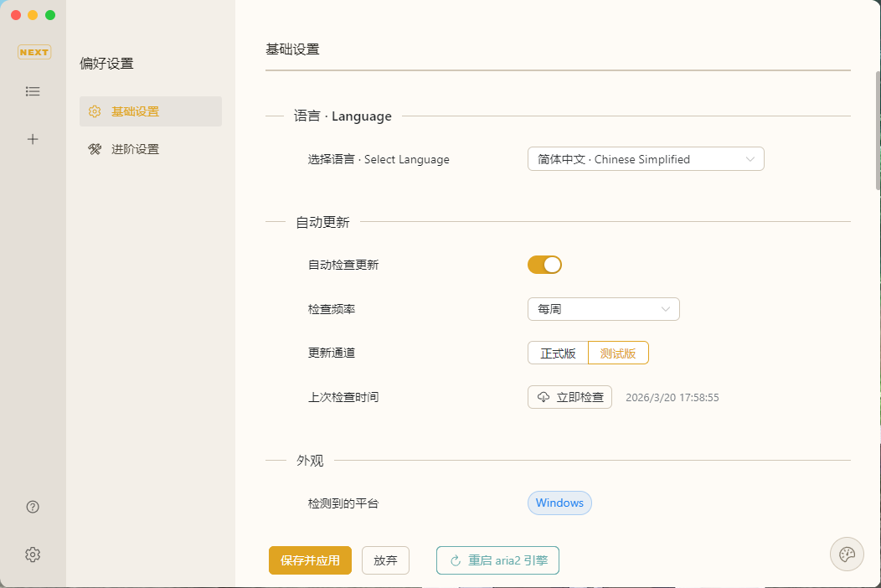Click the NEXT logo icon
Screen dimensions: 881x588
pos(33,52)
